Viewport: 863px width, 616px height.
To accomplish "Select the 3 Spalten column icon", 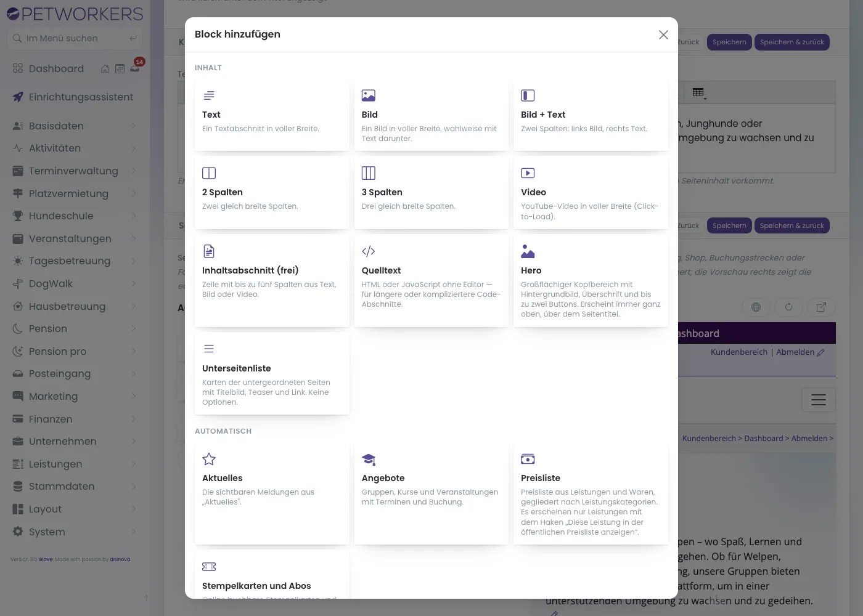I will point(369,173).
